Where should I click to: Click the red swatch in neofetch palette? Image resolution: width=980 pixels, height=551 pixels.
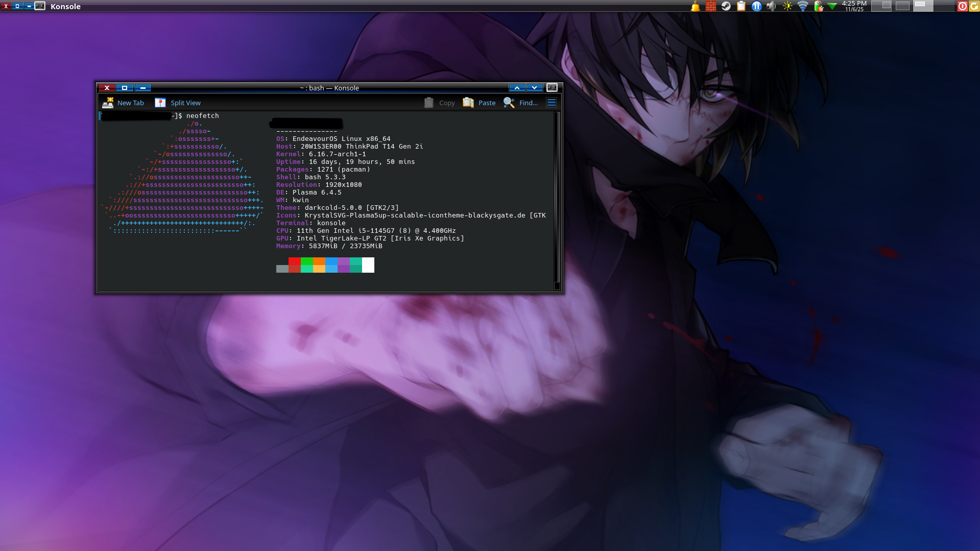[295, 261]
